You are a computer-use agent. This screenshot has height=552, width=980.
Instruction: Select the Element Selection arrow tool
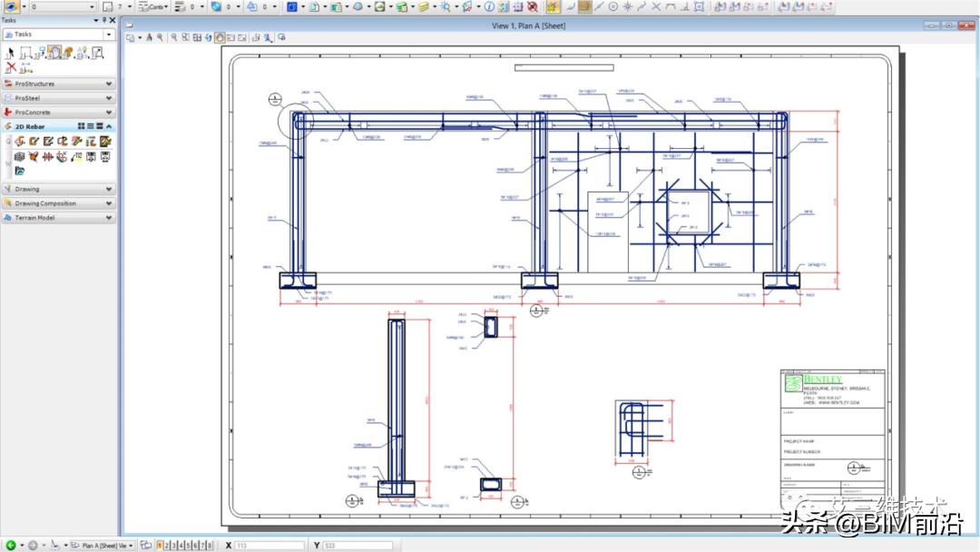(11, 53)
